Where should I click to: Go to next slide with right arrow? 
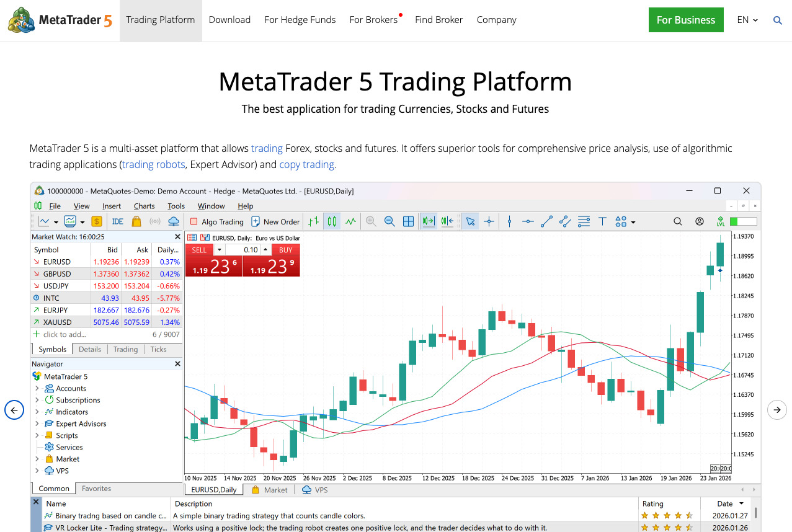point(777,410)
